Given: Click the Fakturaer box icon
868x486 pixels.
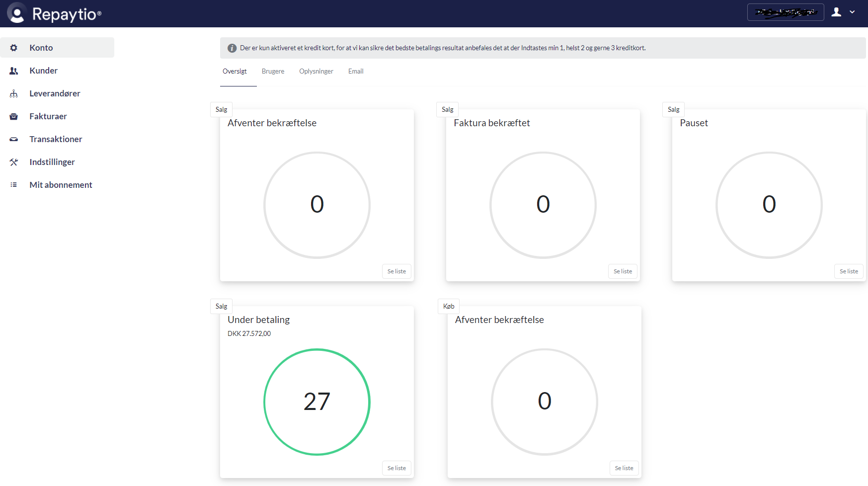Looking at the screenshot, I should tap(14, 116).
